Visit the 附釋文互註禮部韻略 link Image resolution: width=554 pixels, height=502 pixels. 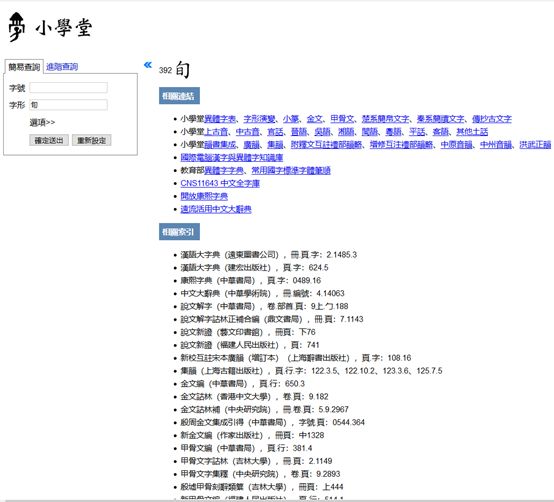[x=326, y=144]
